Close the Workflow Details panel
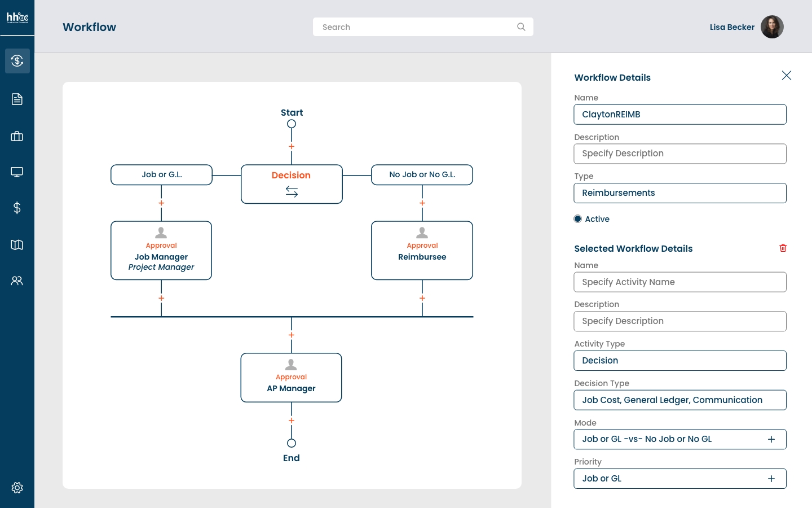Image resolution: width=812 pixels, height=508 pixels. pyautogui.click(x=787, y=75)
